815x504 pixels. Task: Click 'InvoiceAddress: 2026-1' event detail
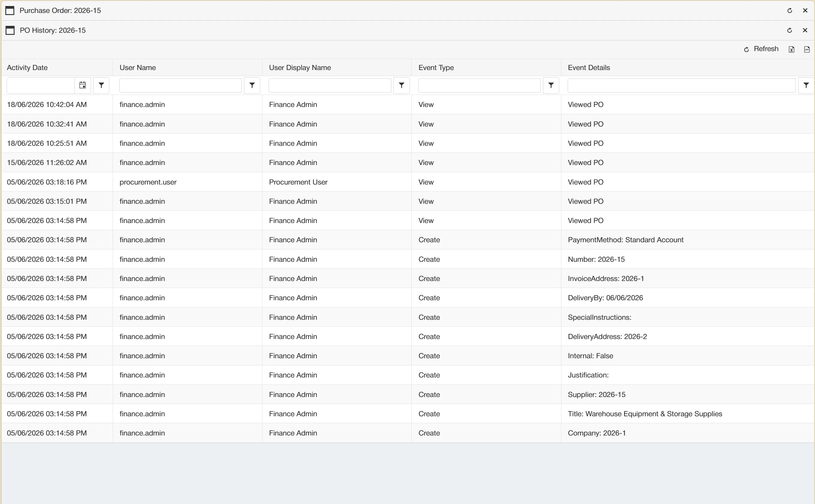point(606,279)
